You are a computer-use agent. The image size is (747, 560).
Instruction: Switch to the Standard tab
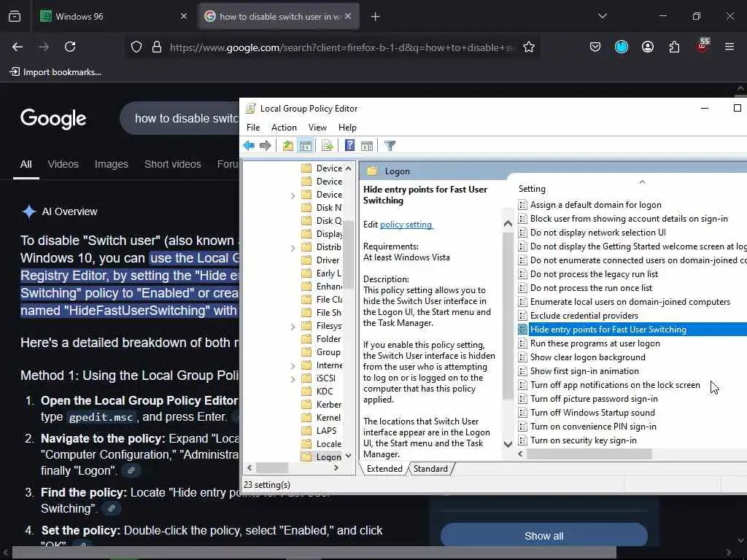[430, 469]
